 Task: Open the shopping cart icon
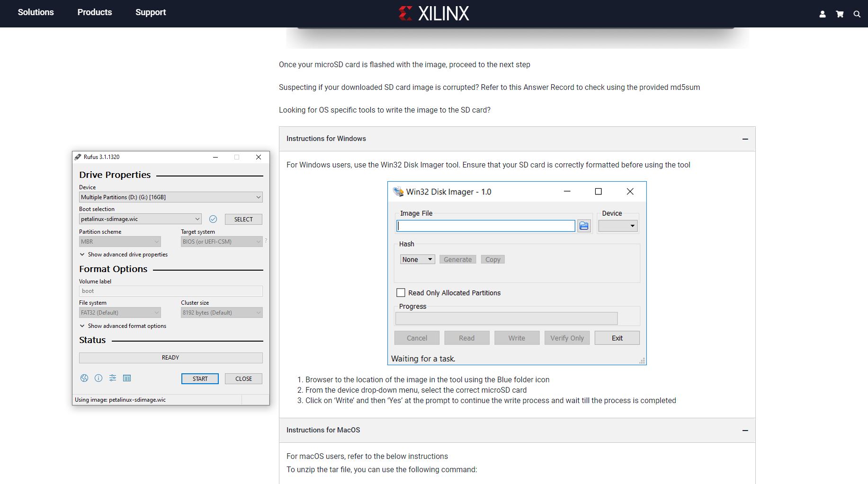(x=840, y=14)
